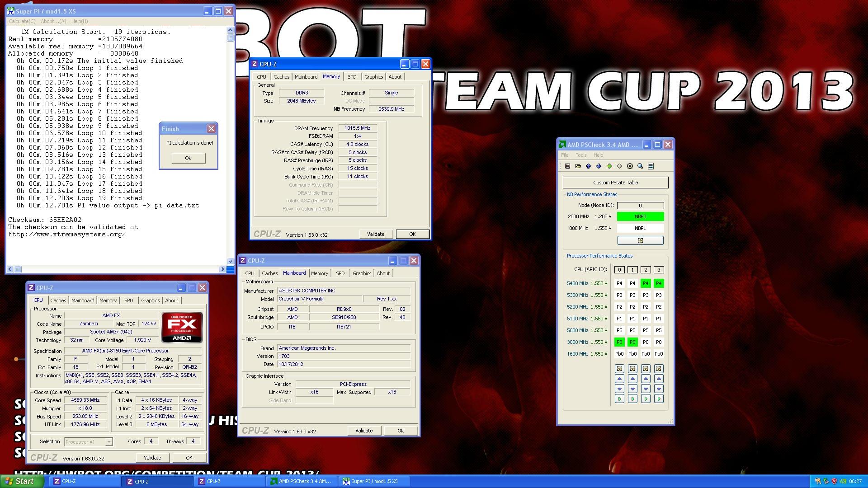
Task: Click the Super PI horizontal scrollbar right arrow
Action: pyautogui.click(x=222, y=269)
